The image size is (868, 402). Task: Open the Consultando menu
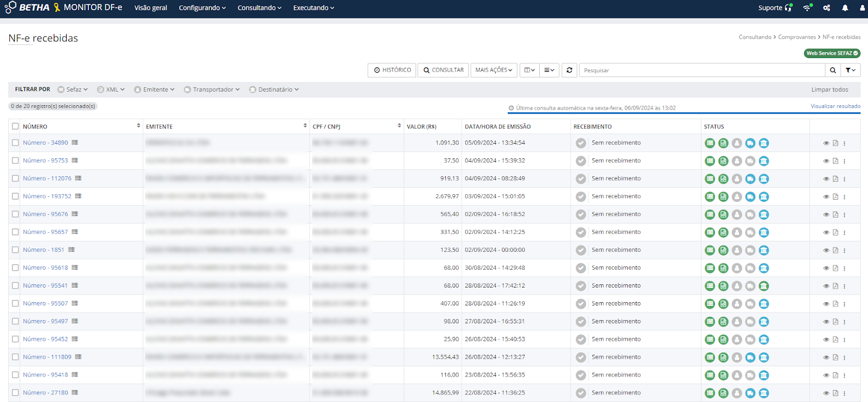pos(259,8)
